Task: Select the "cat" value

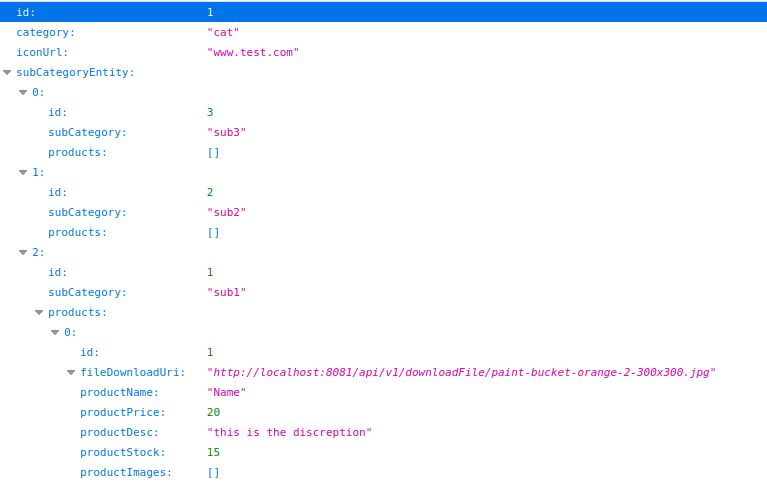Action: 223,32
